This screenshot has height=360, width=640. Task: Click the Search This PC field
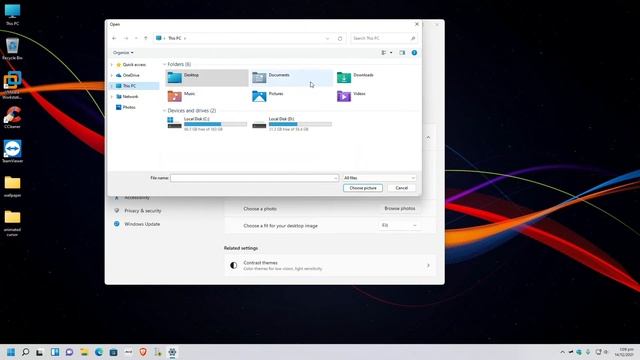[384, 38]
